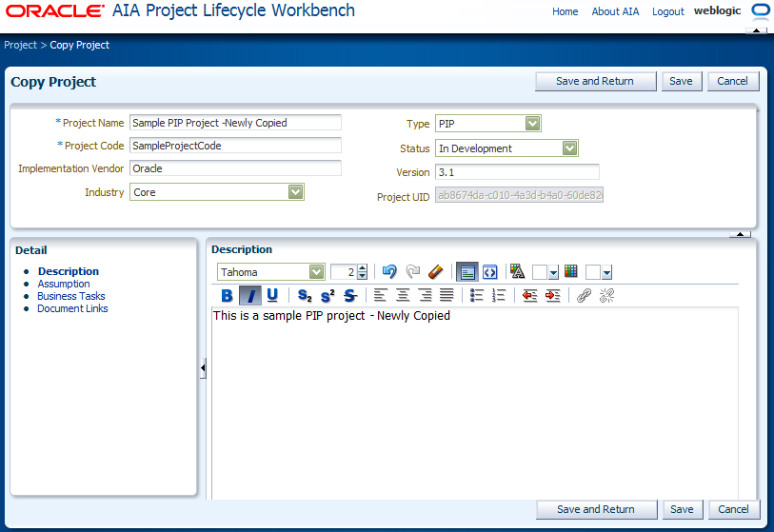Click Project breadcrumb link

[x=20, y=45]
